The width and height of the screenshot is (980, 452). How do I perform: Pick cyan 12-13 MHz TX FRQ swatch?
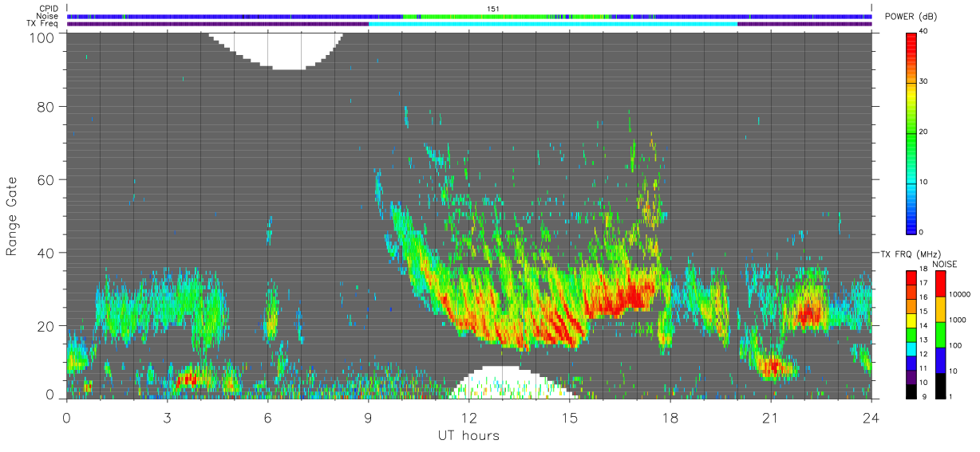tap(911, 348)
